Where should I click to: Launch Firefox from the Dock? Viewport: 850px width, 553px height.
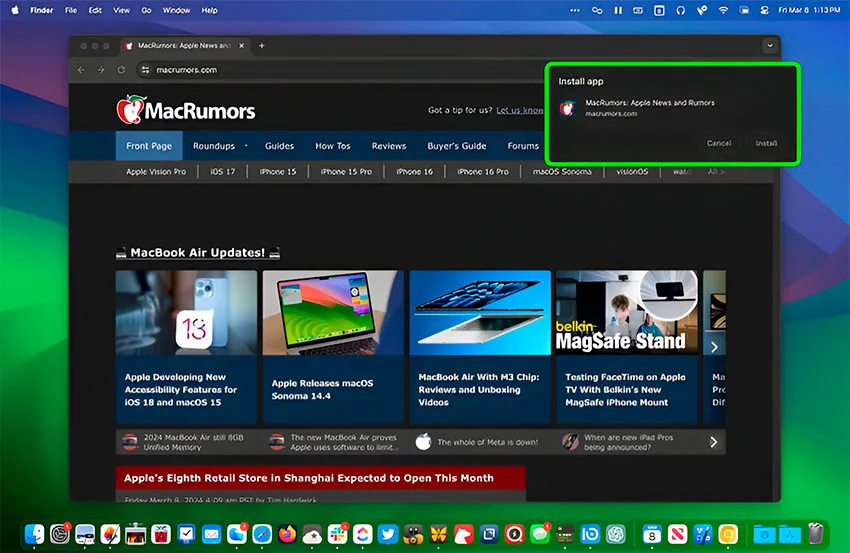pos(287,534)
